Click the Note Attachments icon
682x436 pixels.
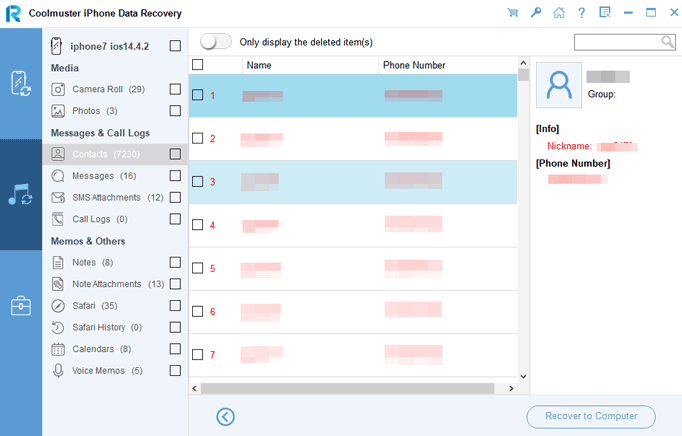click(x=58, y=284)
